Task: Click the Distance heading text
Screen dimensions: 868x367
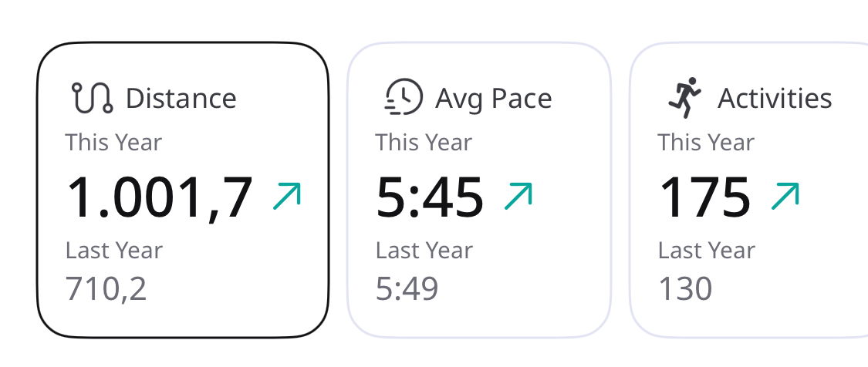Action: pos(181,99)
